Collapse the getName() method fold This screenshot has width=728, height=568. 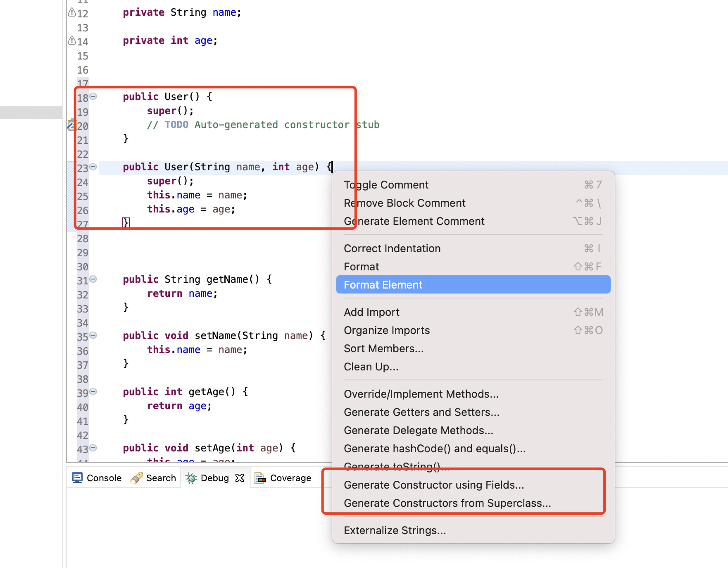click(93, 279)
